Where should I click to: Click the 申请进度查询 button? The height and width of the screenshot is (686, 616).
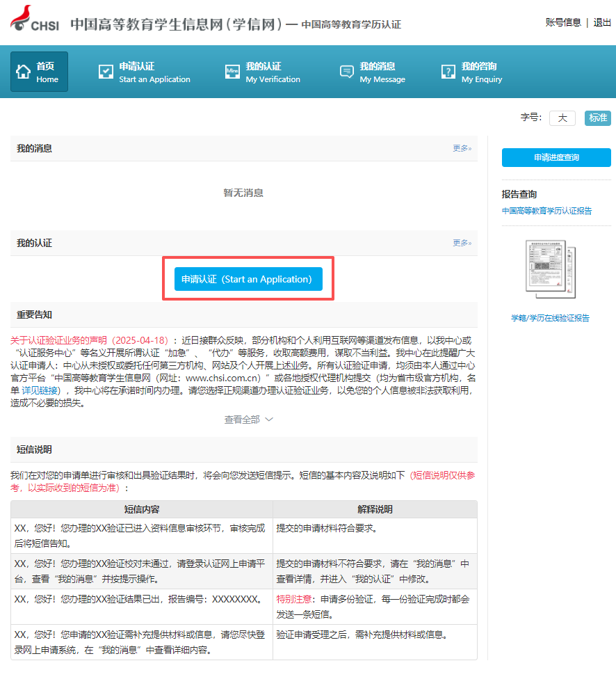(x=556, y=158)
